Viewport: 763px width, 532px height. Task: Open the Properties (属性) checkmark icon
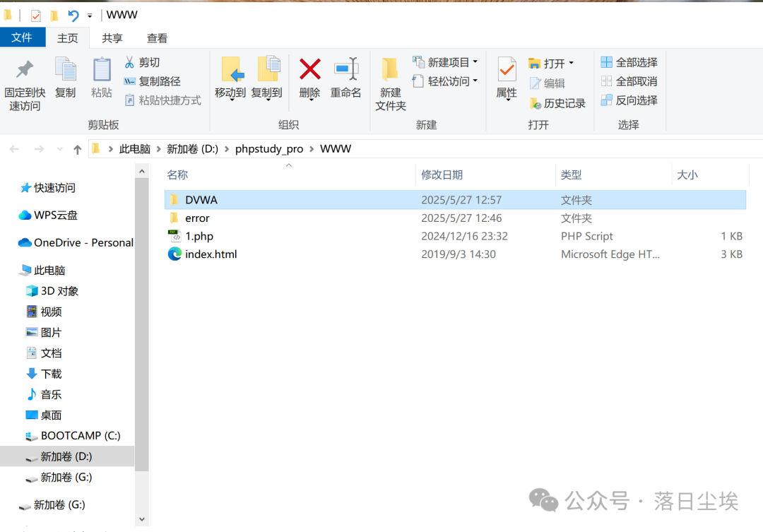507,70
